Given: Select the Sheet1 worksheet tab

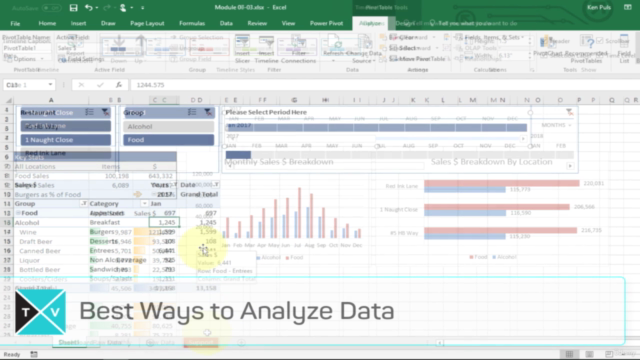Looking at the screenshot, I should click(69, 342).
